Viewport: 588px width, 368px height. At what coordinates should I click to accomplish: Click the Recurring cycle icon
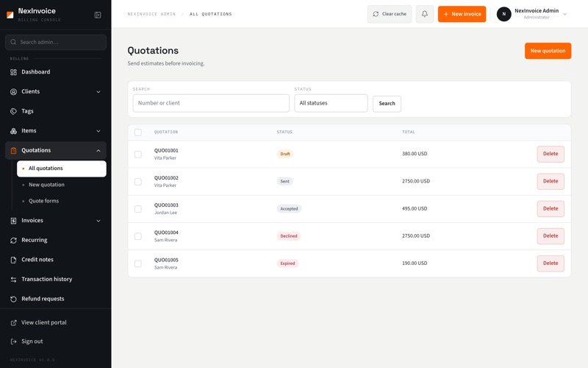[13, 241]
